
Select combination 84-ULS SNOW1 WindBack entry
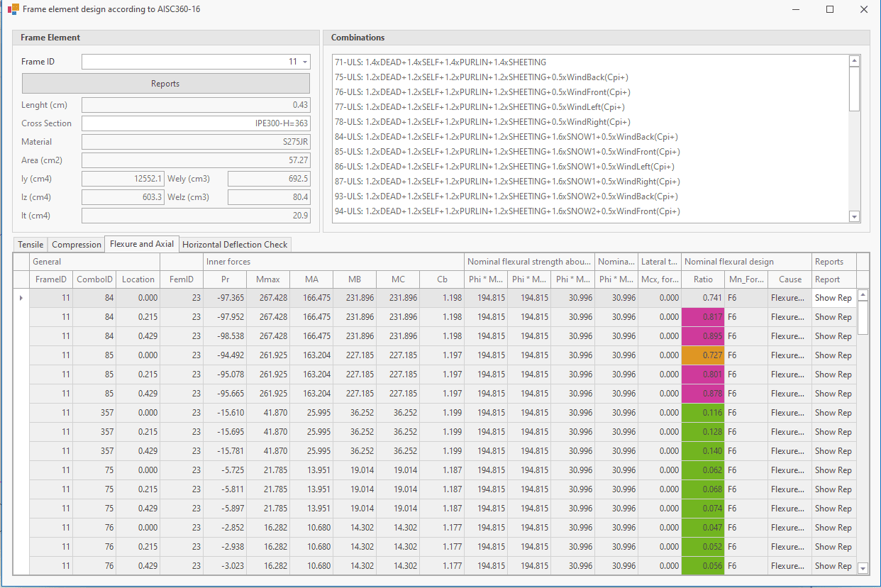[x=506, y=137]
